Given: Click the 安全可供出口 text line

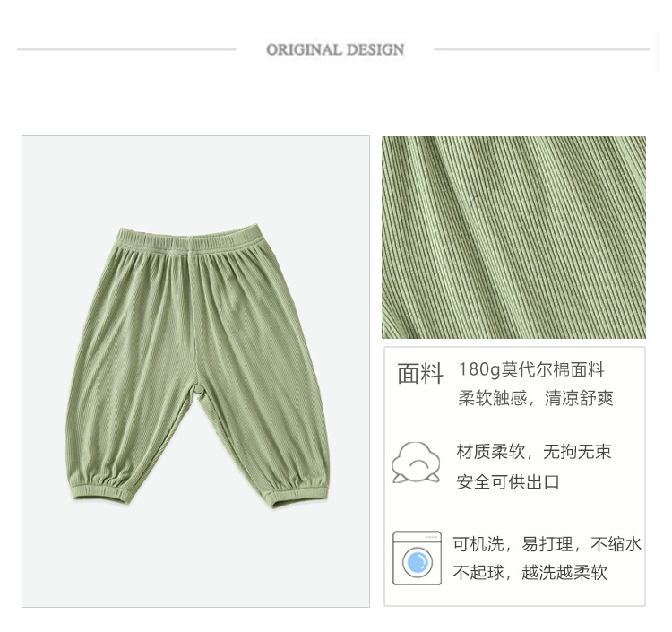Looking at the screenshot, I should tap(508, 482).
